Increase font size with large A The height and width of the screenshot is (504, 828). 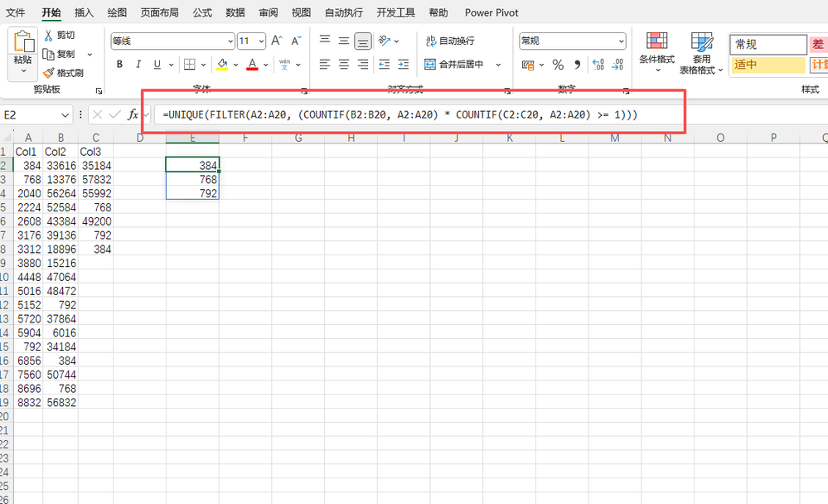click(277, 41)
